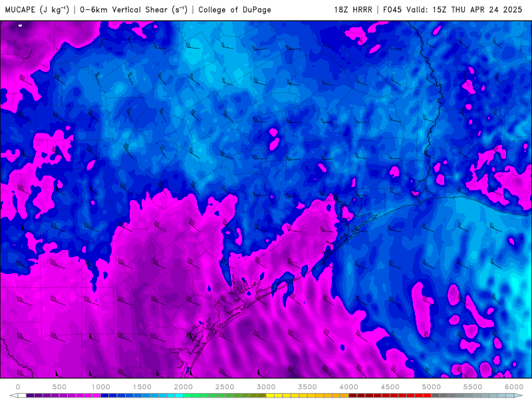The image size is (532, 399).
Task: Click the dark maroon swatch below 4000
Action: [353, 396]
